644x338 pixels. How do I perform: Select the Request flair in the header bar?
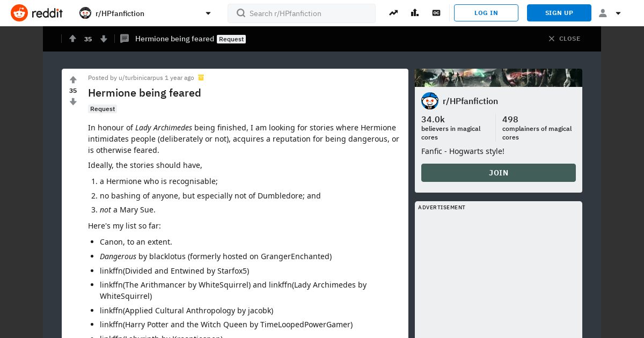coord(231,39)
